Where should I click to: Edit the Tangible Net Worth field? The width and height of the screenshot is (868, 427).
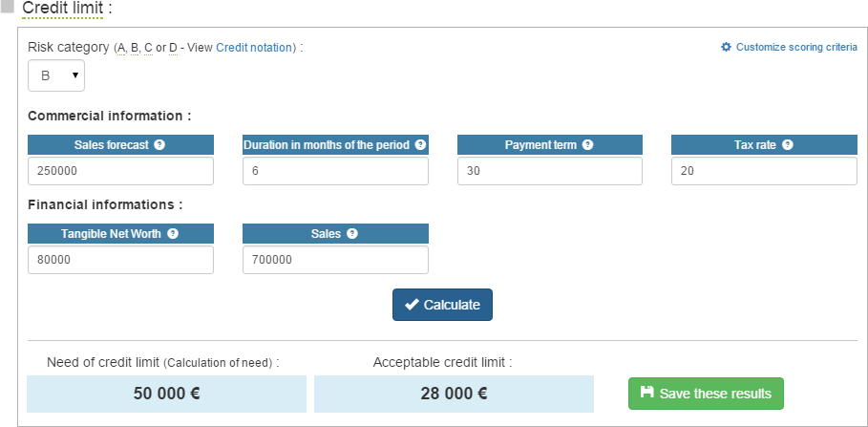point(120,260)
